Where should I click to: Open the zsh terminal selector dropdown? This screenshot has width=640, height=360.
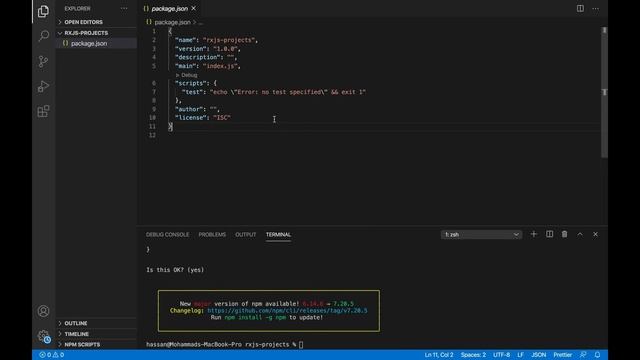tap(481, 235)
